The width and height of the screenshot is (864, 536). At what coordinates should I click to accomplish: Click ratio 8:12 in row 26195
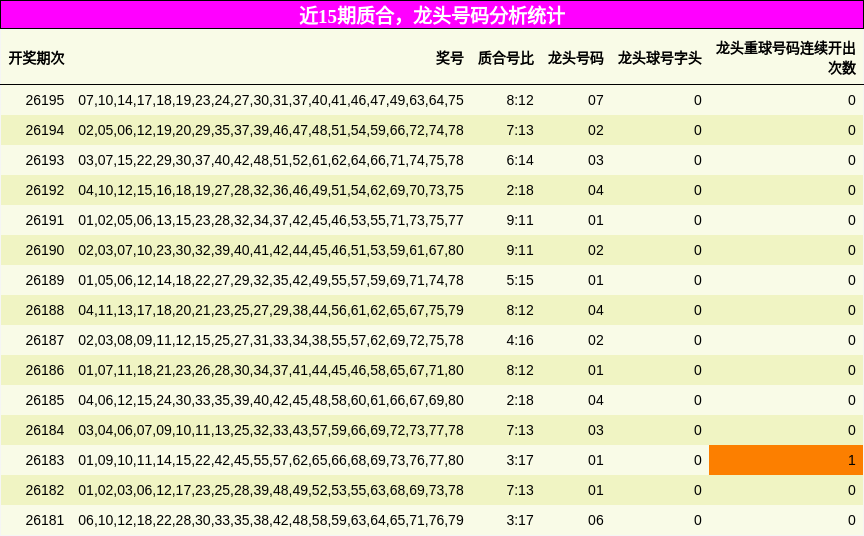tap(520, 100)
